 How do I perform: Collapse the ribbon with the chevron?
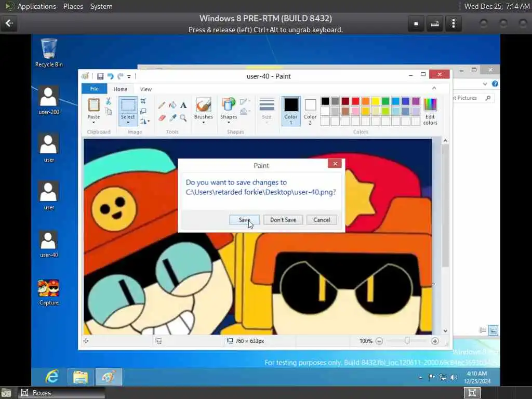click(434, 88)
